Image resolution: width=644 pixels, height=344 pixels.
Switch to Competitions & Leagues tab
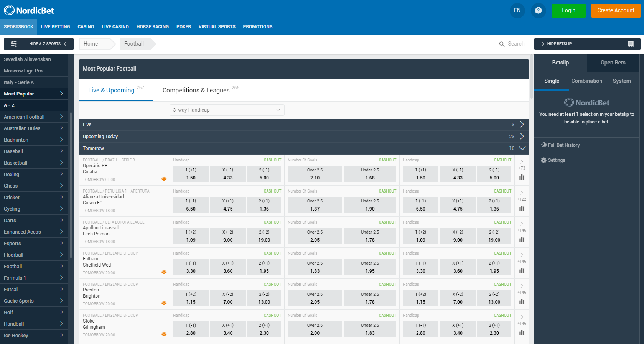point(201,90)
